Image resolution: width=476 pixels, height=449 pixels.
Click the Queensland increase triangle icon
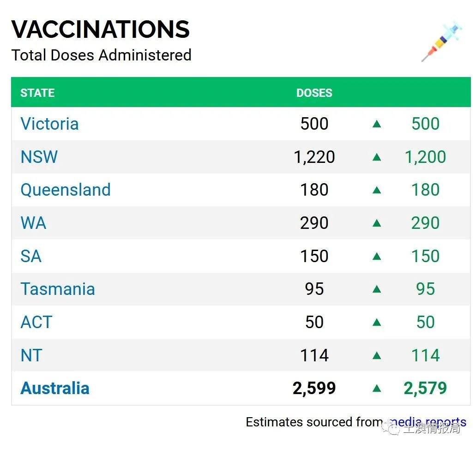[377, 190]
